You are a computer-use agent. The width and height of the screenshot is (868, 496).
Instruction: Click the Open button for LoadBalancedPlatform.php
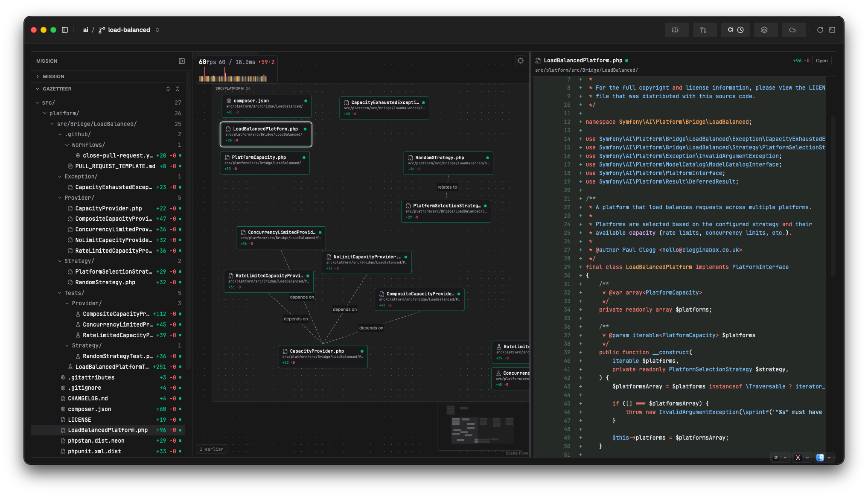point(821,61)
